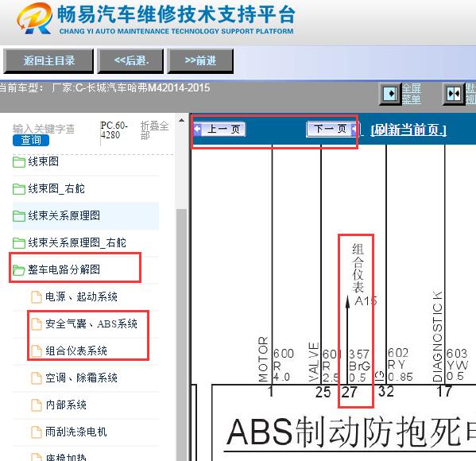
Task: Expand the 线束图_右舵 folder
Action: [56, 188]
